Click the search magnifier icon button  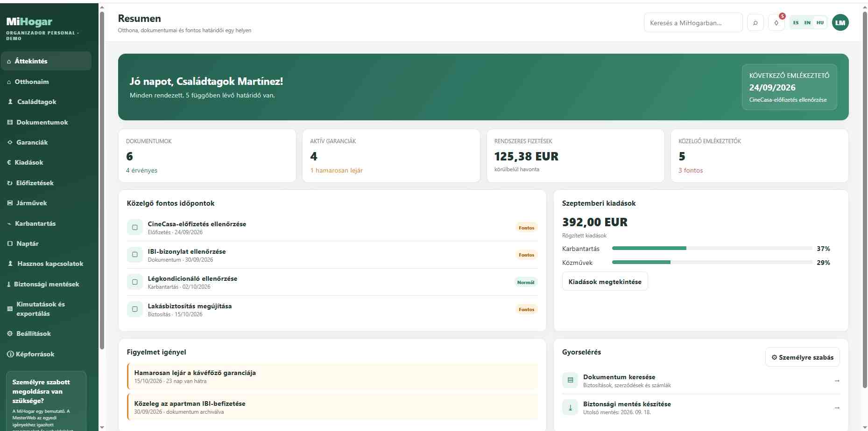pos(755,22)
